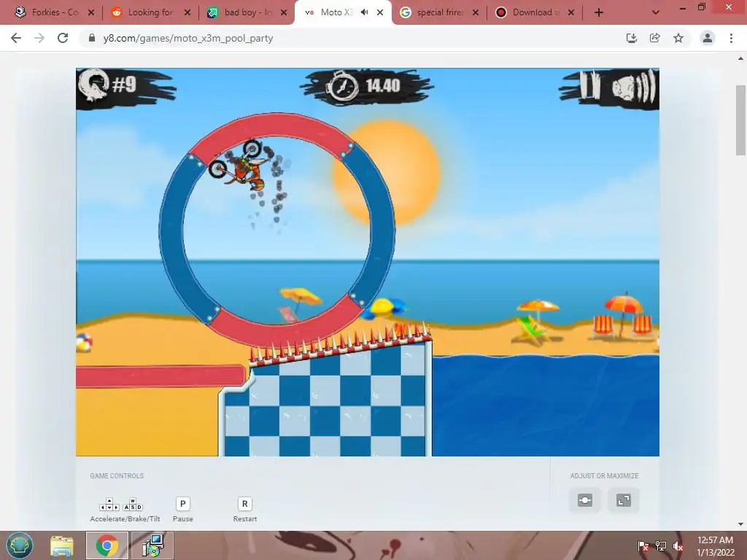This screenshot has width=747, height=560.
Task: Click the network tray icon
Action: click(x=661, y=546)
